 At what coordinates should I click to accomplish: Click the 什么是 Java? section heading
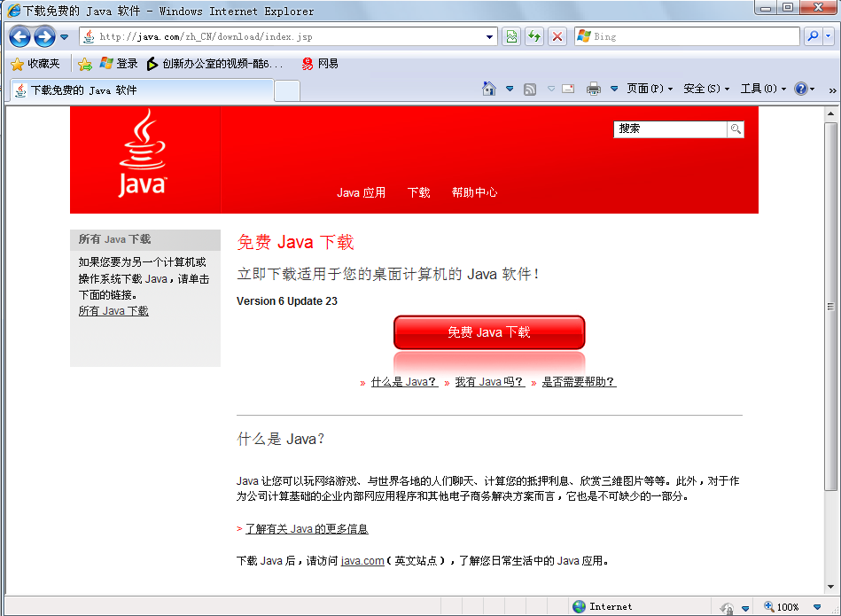281,439
